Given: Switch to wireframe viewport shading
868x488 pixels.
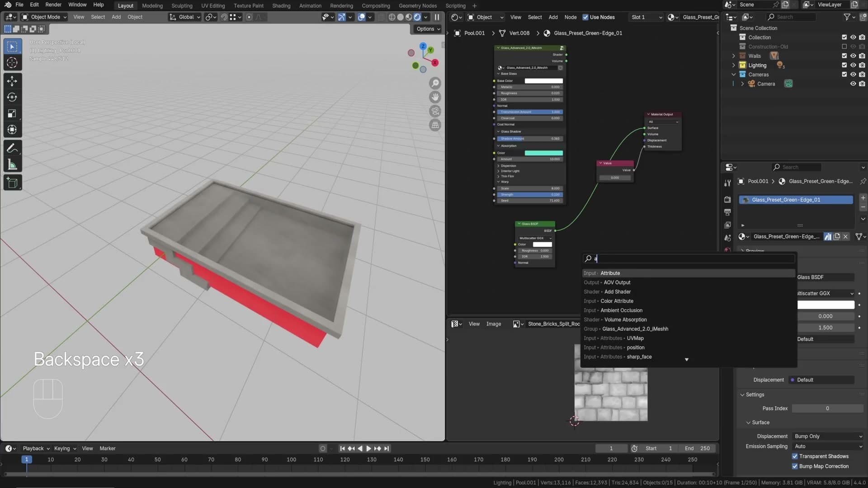Looking at the screenshot, I should (x=392, y=17).
